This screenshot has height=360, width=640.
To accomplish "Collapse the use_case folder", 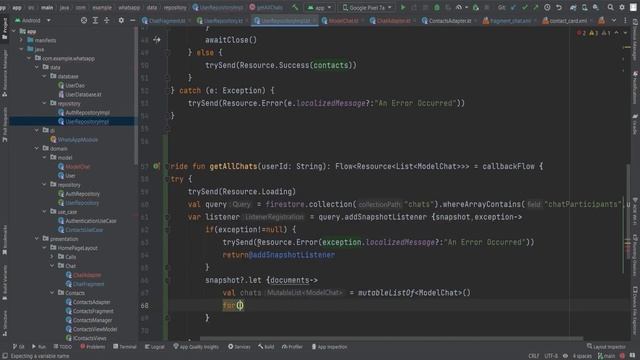I will (44, 212).
